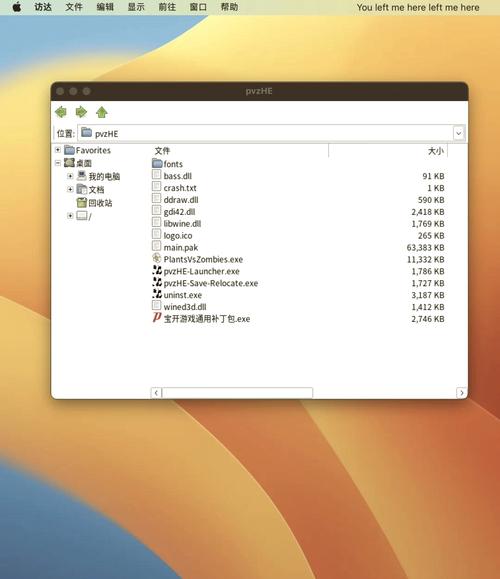
Task: Go back with the green left arrow
Action: click(x=61, y=112)
